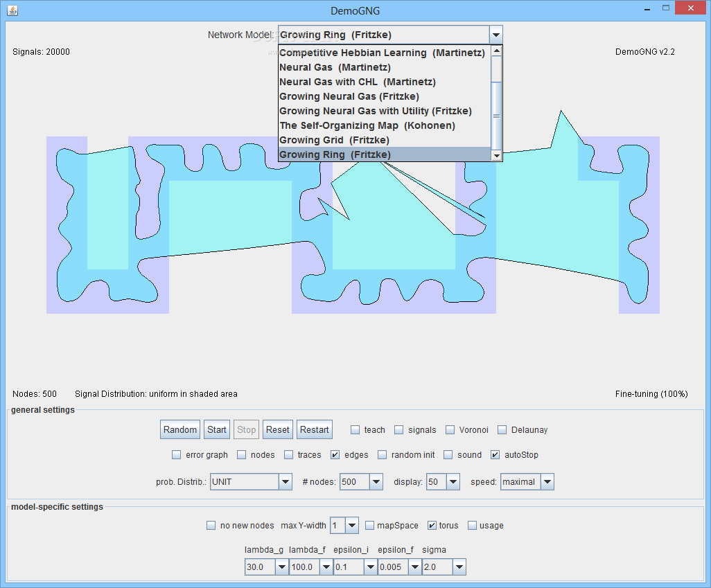Show the error graph
Viewport: 711px width, 588px height.
point(177,455)
